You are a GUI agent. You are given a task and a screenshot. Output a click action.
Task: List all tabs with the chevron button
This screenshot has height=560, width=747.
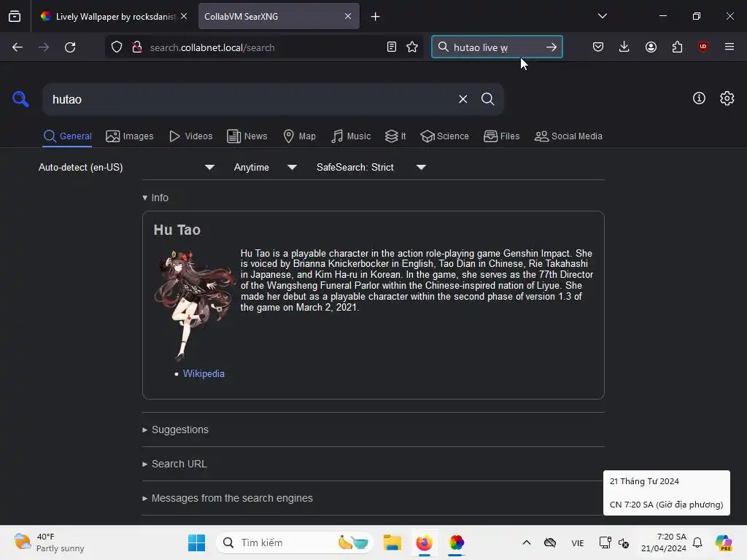click(602, 16)
